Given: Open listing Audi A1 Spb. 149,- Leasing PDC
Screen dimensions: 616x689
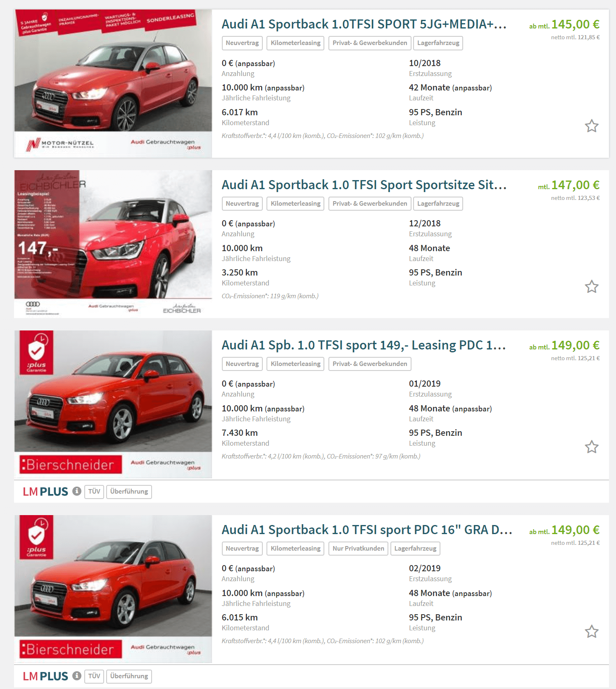Looking at the screenshot, I should click(364, 345).
